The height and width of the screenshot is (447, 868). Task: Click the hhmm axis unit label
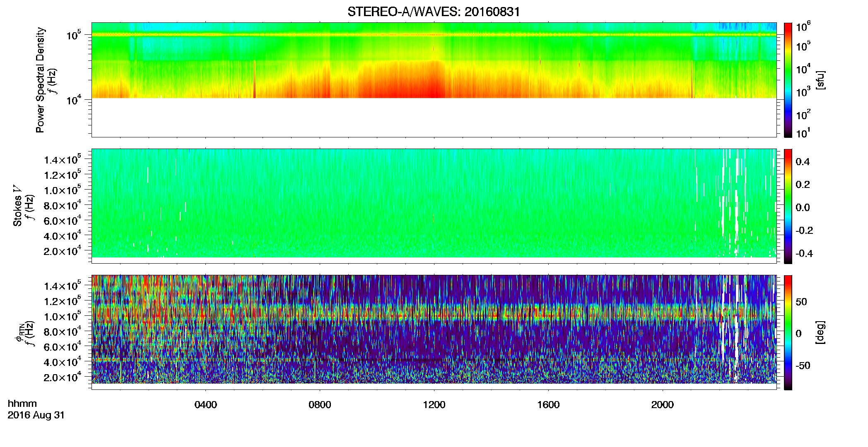pos(22,404)
